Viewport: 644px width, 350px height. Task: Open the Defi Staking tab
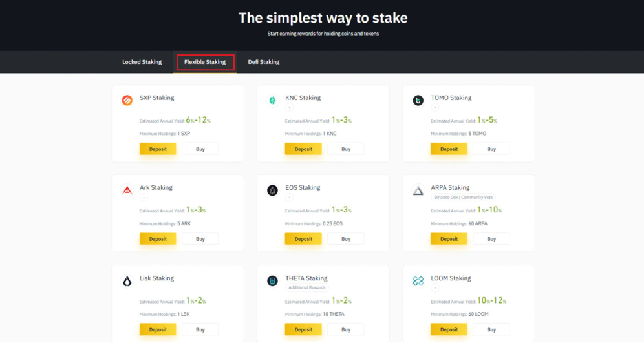(x=264, y=62)
